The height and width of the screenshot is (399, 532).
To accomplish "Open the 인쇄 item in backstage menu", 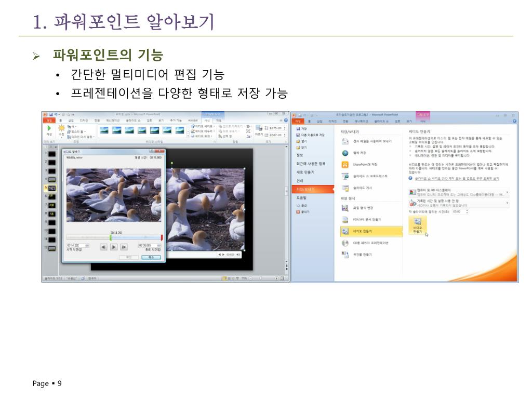I will 300,180.
